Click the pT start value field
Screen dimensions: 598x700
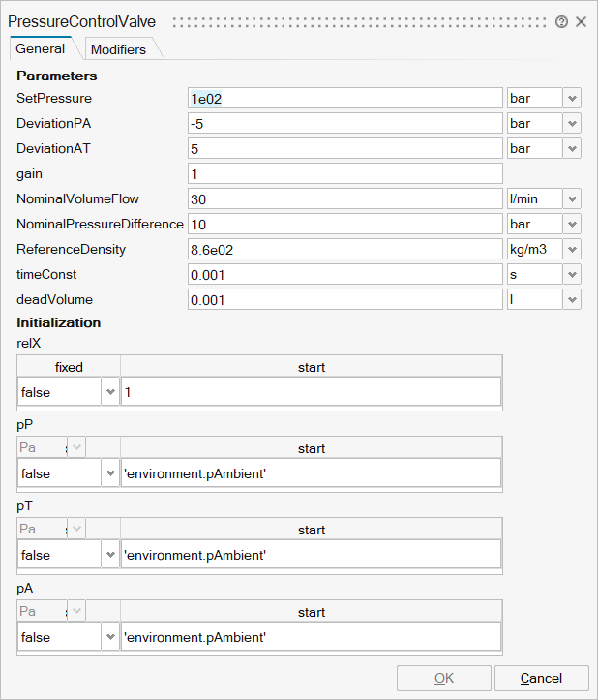[x=310, y=555]
